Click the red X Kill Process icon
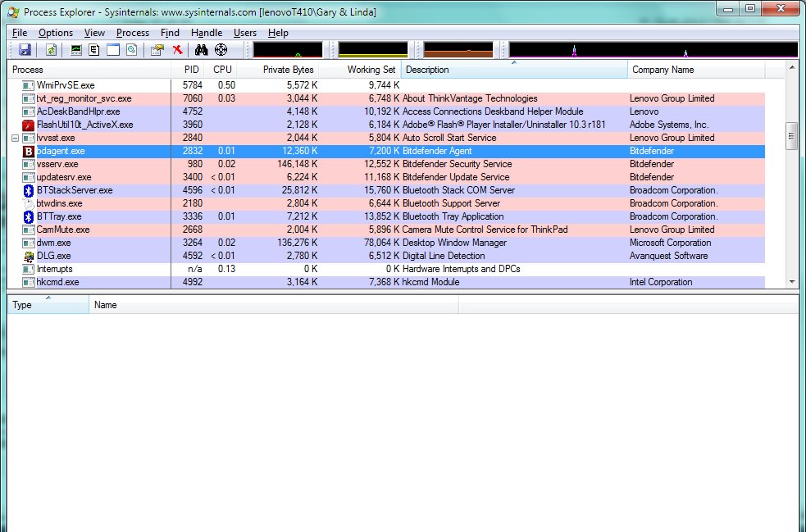 [177, 50]
